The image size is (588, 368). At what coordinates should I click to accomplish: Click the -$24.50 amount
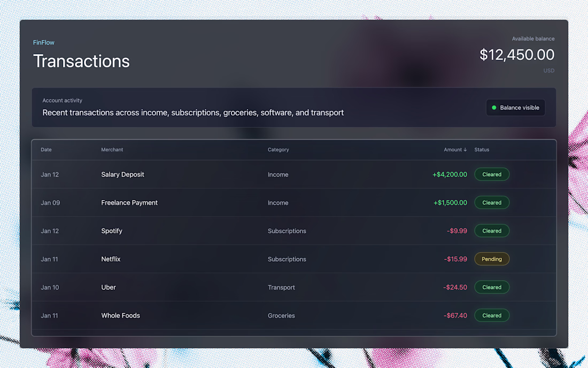pyautogui.click(x=455, y=287)
